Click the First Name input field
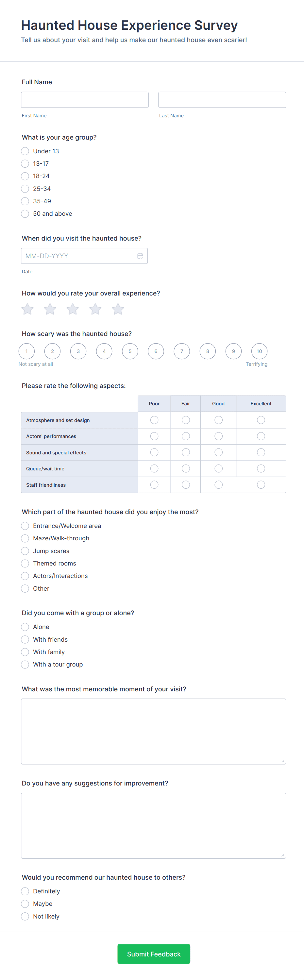Image resolution: width=304 pixels, height=980 pixels. click(85, 100)
